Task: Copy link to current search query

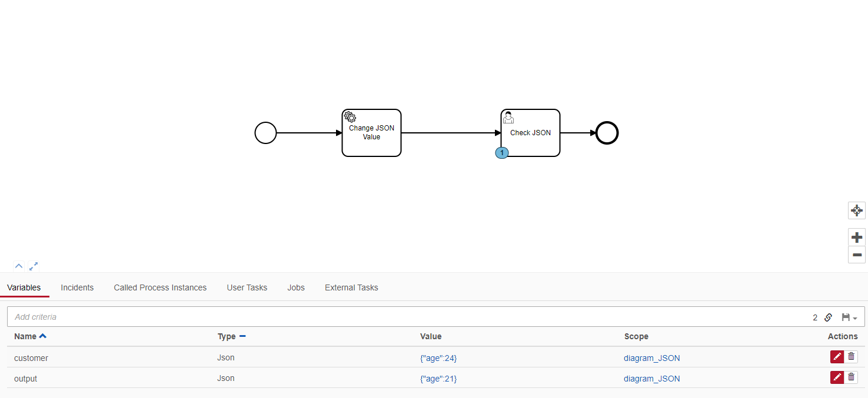Action: coord(828,317)
